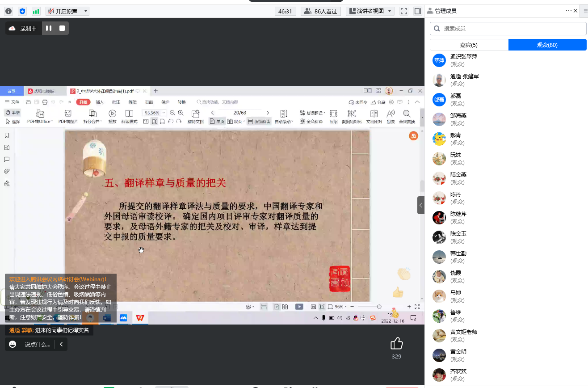The height and width of the screenshot is (388, 588).
Task: Open the 批注 menu in WPS
Action: [116, 102]
